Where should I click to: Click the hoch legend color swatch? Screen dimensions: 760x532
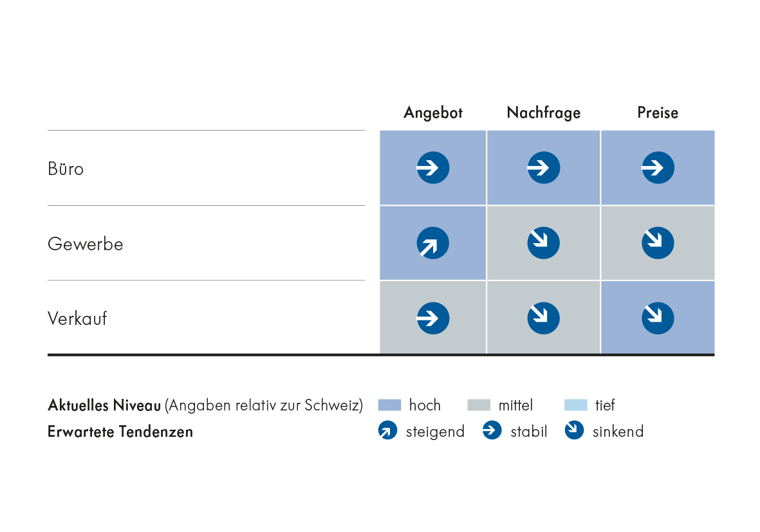pos(389,405)
